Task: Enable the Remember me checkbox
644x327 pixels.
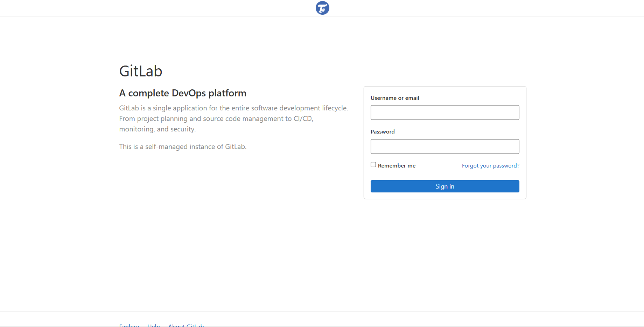Action: click(x=373, y=165)
